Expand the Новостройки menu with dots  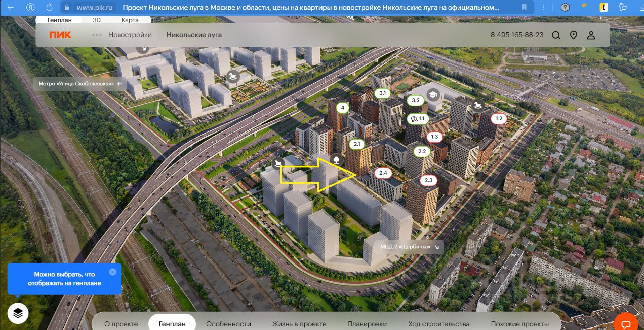click(122, 35)
